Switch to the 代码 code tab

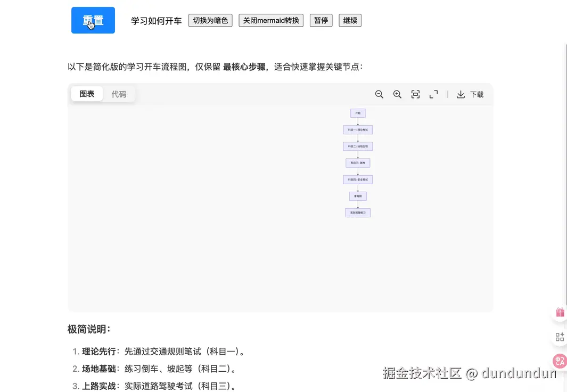[x=119, y=94]
